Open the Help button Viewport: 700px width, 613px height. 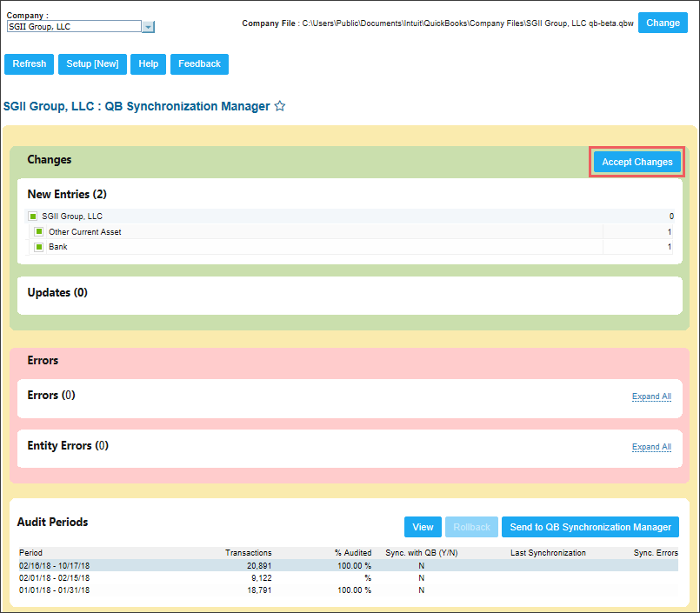click(148, 63)
